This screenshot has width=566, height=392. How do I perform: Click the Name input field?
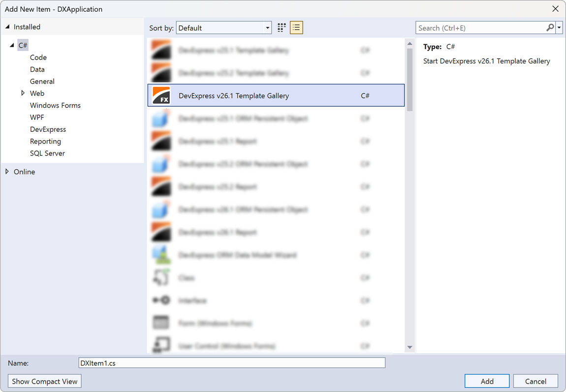[x=232, y=363]
